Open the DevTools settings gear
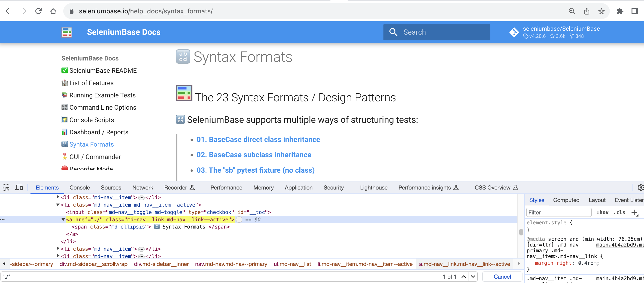The width and height of the screenshot is (644, 283). point(640,187)
